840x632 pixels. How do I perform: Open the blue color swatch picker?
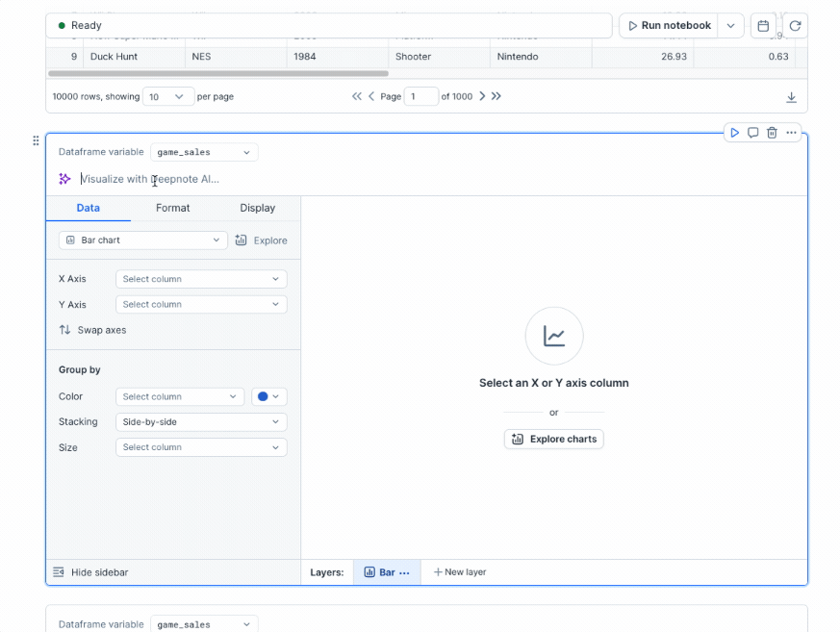pos(268,397)
